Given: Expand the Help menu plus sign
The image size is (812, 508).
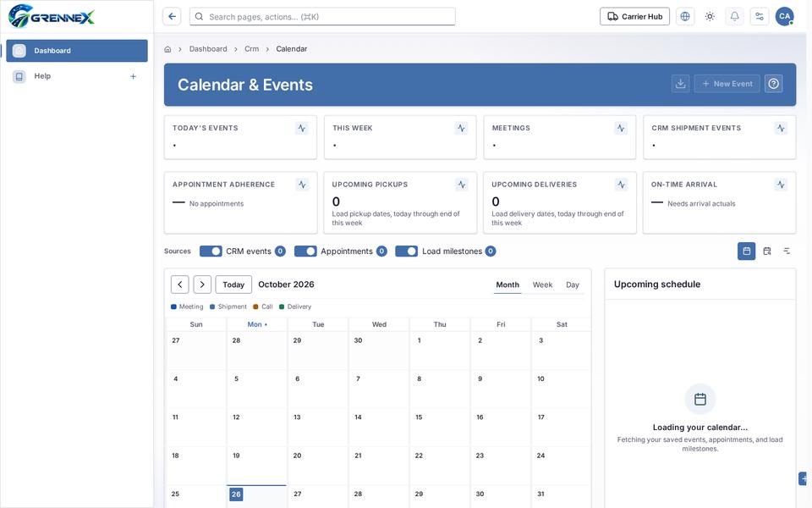Looking at the screenshot, I should pyautogui.click(x=133, y=76).
